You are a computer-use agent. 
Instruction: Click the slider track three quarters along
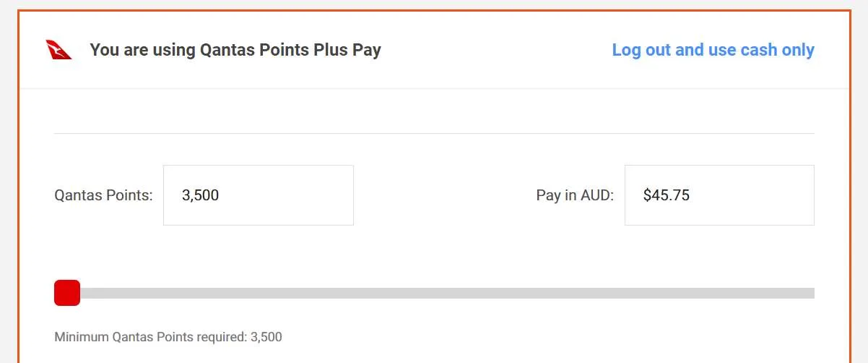point(625,293)
